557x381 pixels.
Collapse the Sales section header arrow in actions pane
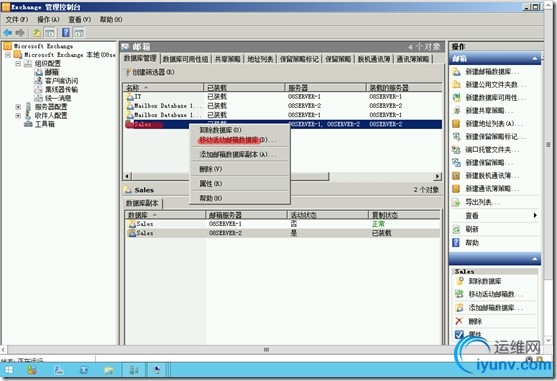(535, 259)
